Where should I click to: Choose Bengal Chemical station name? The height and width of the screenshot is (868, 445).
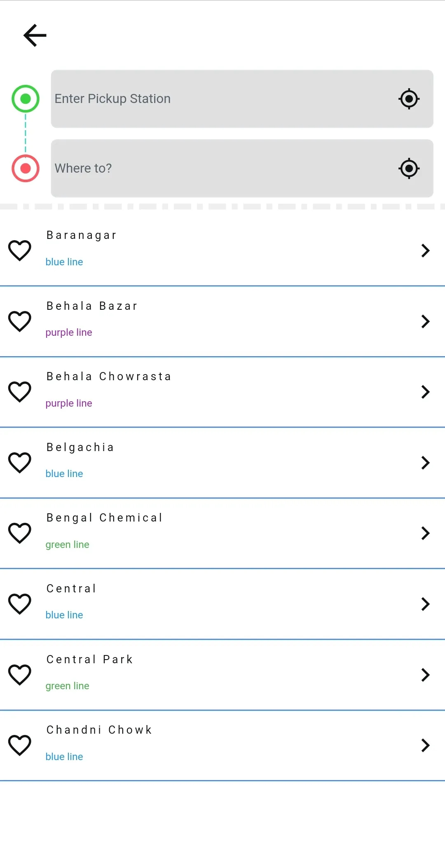105,518
